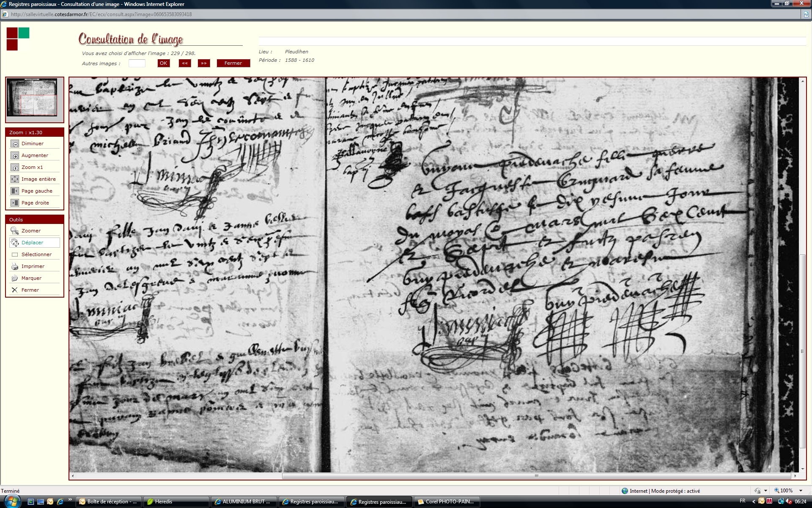This screenshot has width=812, height=508.
Task: Select the Zoomer magnifier tool
Action: [15, 231]
